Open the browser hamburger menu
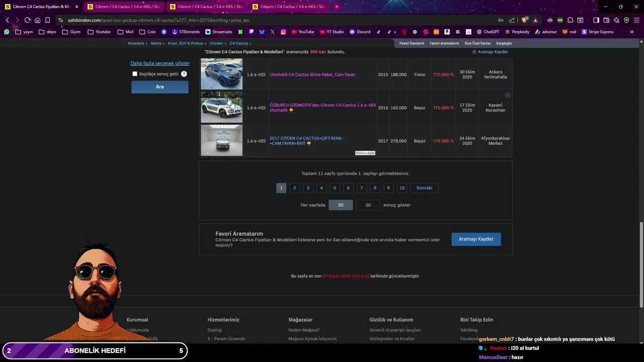644x362 pixels. point(636,20)
